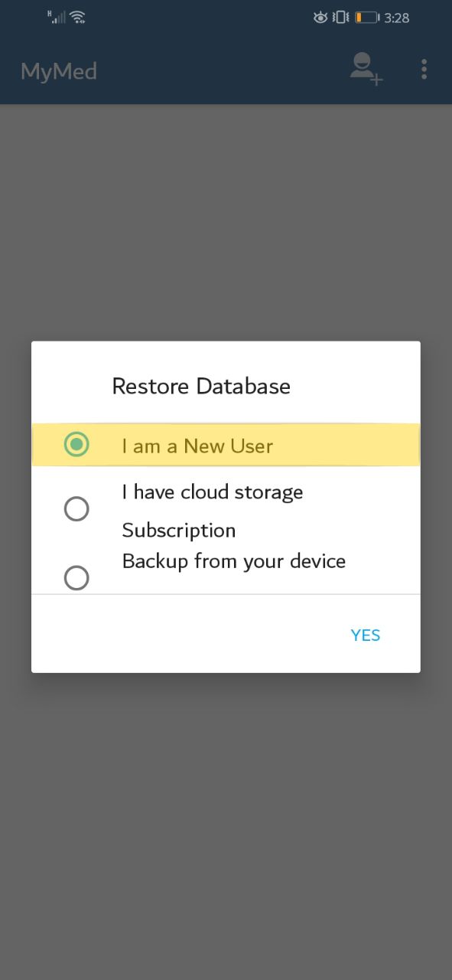Tap the cellular signal strength icon

pos(57,16)
